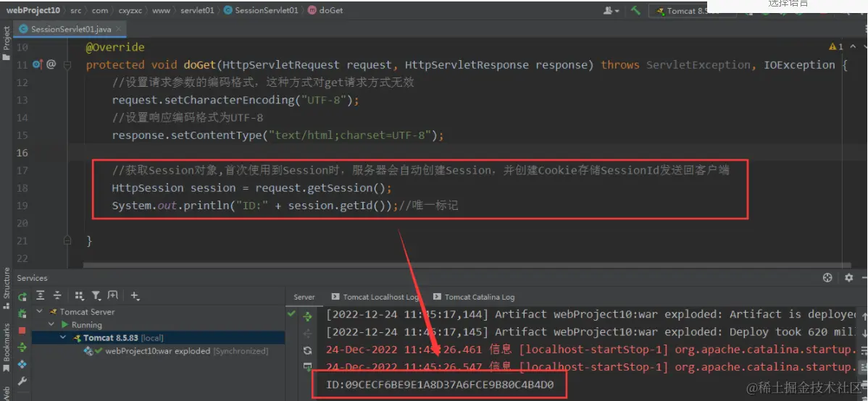
Task: Open the user account dropdown icon
Action: 611,11
